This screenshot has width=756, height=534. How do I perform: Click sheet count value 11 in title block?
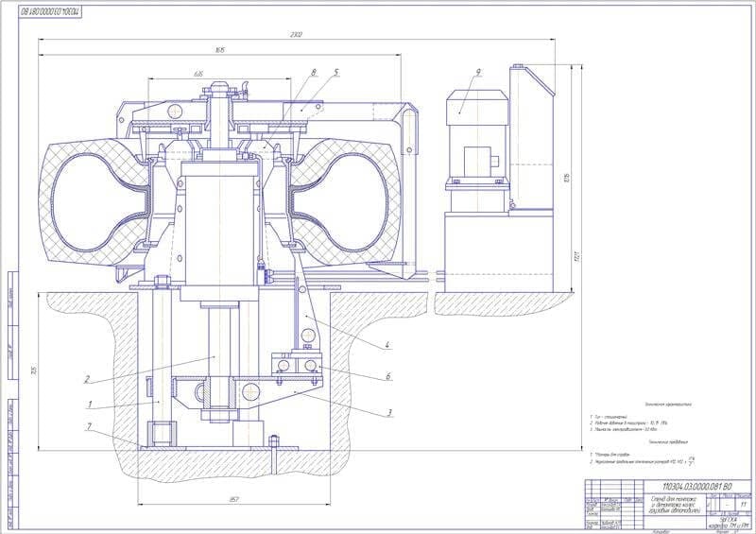743,505
